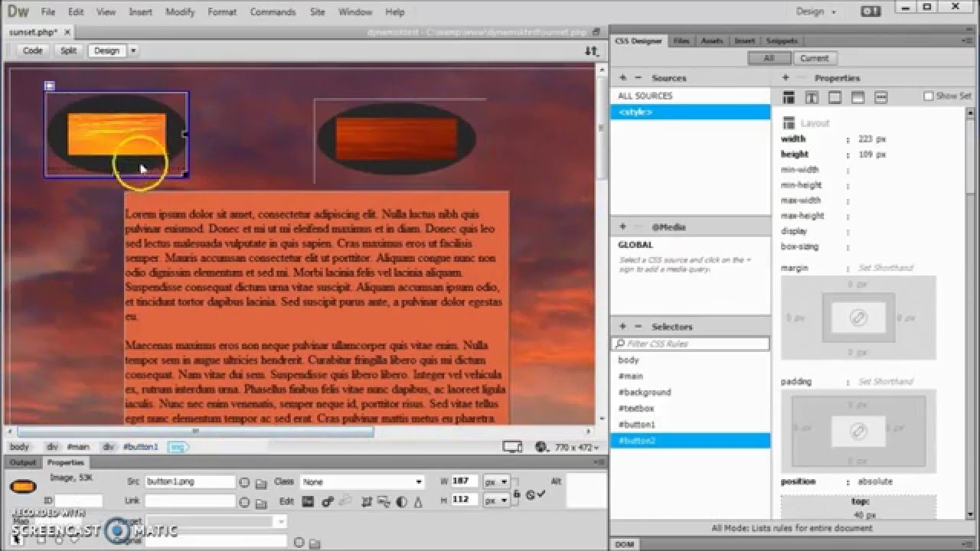Viewport: 980px width, 551px height.
Task: Add a media query with @Media plus
Action: [622, 227]
